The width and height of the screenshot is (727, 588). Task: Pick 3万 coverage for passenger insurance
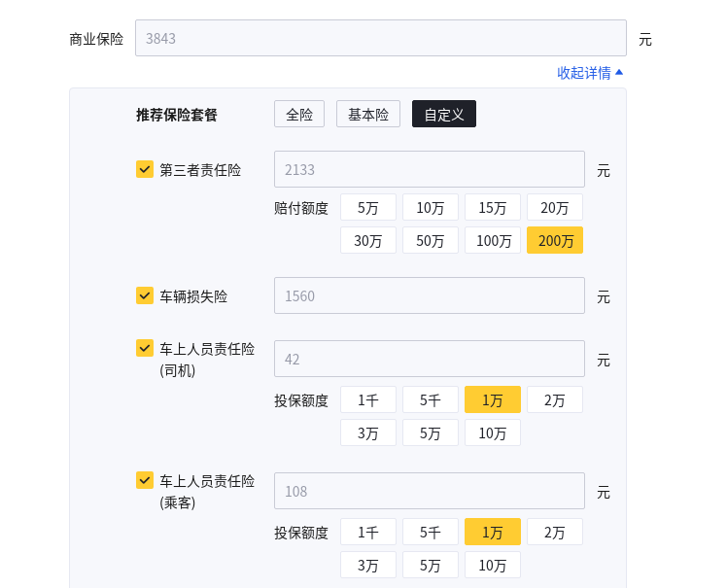pyautogui.click(x=368, y=565)
